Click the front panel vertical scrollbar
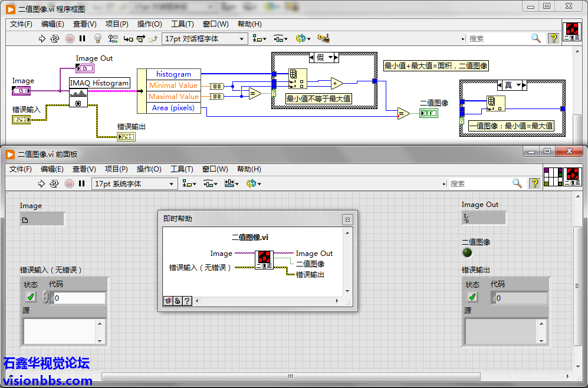This screenshot has height=388, width=588. point(577,287)
